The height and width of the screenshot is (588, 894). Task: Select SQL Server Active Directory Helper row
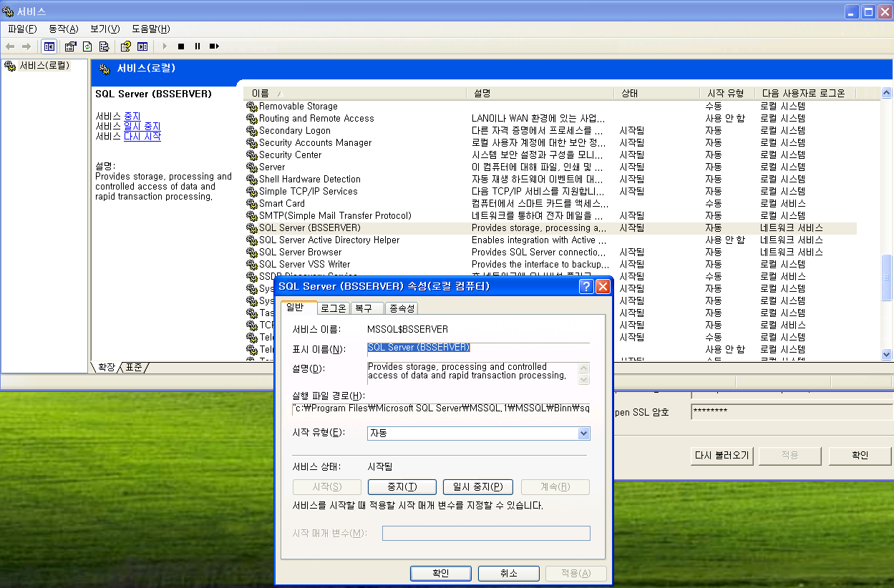point(550,240)
